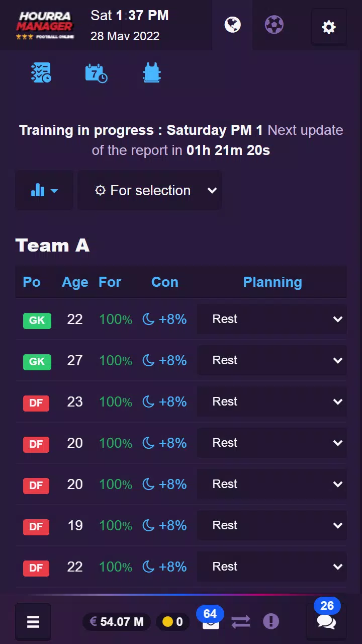Open the globe world view icon
The image size is (362, 644).
click(232, 25)
